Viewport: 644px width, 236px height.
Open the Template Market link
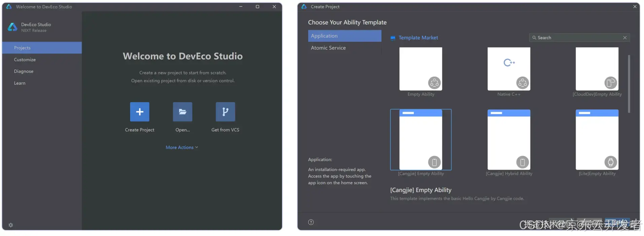[x=418, y=38]
